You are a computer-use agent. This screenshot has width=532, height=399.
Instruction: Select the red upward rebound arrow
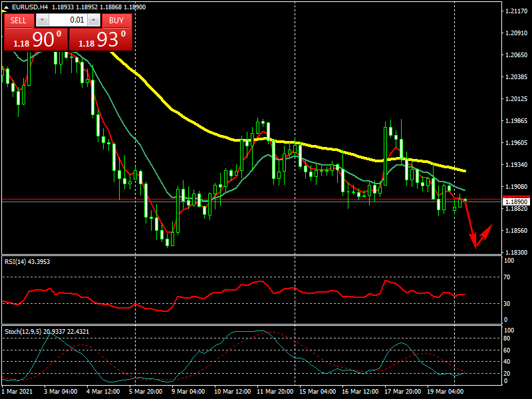[485, 234]
